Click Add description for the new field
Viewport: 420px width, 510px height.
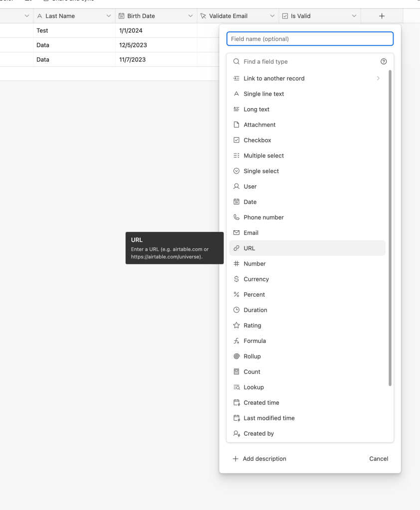259,459
